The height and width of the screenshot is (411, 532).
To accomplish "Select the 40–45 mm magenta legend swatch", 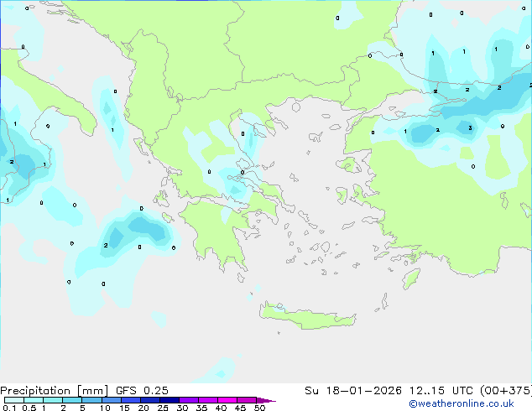I will (227, 400).
